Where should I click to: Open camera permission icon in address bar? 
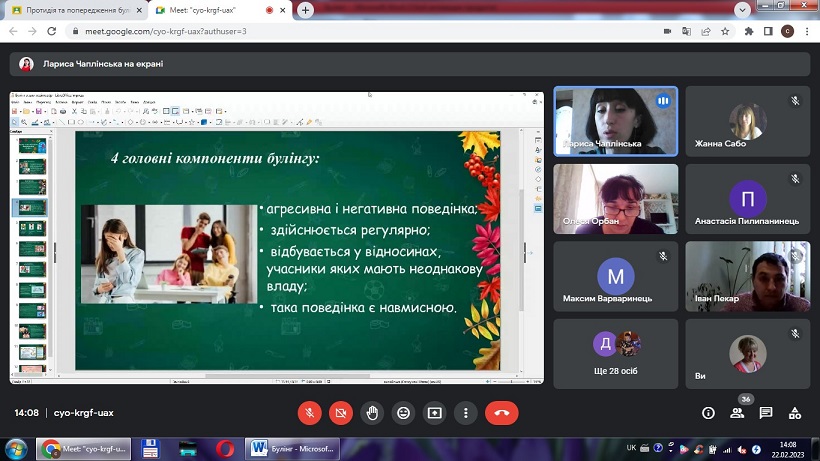point(667,31)
